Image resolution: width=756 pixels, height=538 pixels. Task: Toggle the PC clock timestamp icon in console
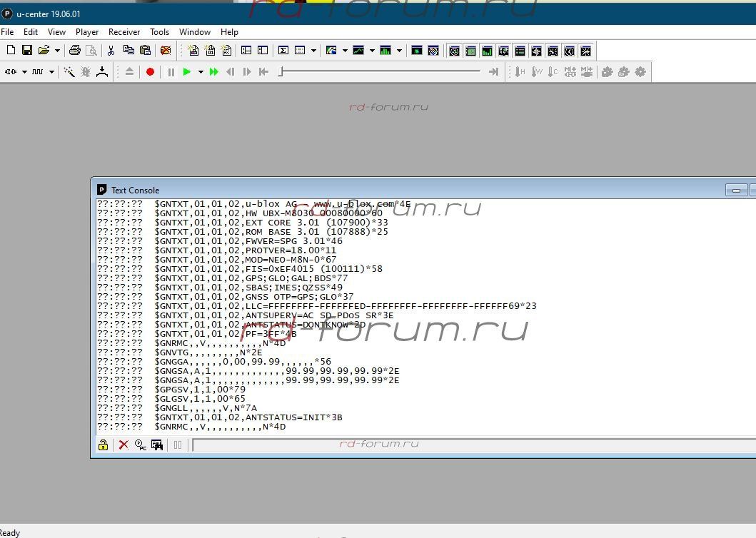tap(141, 445)
